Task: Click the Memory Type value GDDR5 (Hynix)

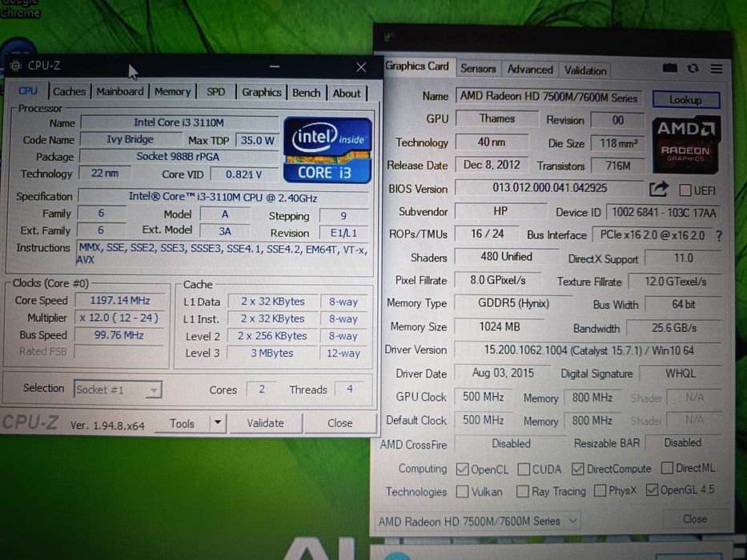Action: point(513,303)
